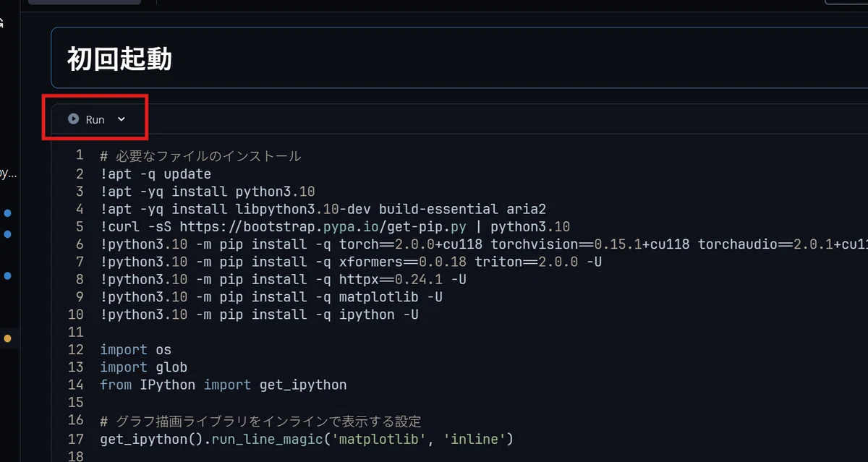Click the line installing libpython3.10-dev build-essential aria2
The image size is (868, 462).
tap(323, 210)
